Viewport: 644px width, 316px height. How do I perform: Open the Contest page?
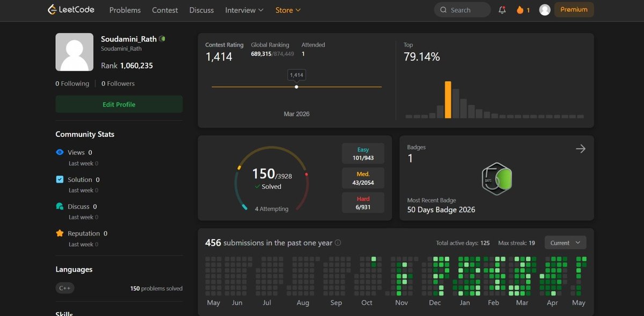[165, 10]
